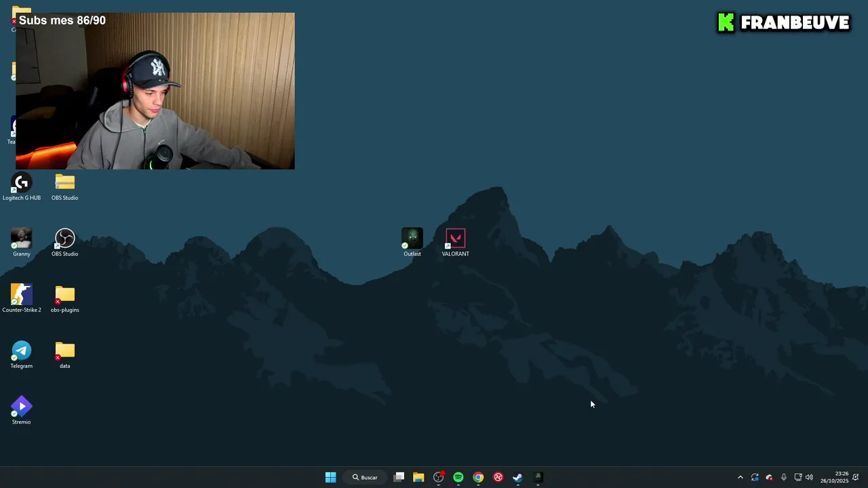868x488 pixels.
Task: Open the obs-plugins folder
Action: coord(64,299)
